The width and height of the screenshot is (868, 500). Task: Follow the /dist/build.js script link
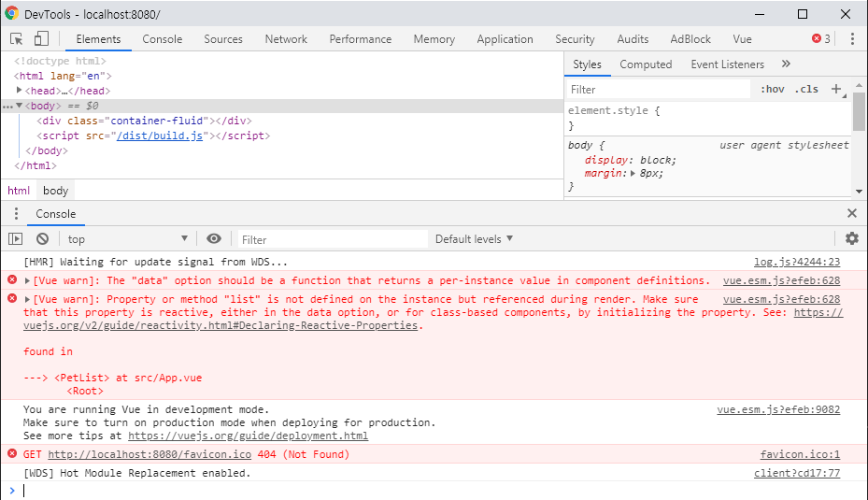pyautogui.click(x=160, y=136)
